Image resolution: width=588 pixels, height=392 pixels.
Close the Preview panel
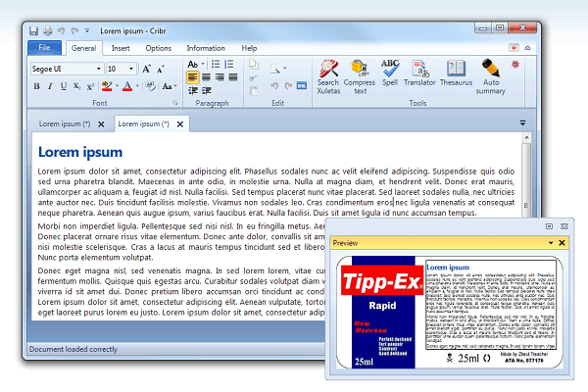tap(563, 242)
